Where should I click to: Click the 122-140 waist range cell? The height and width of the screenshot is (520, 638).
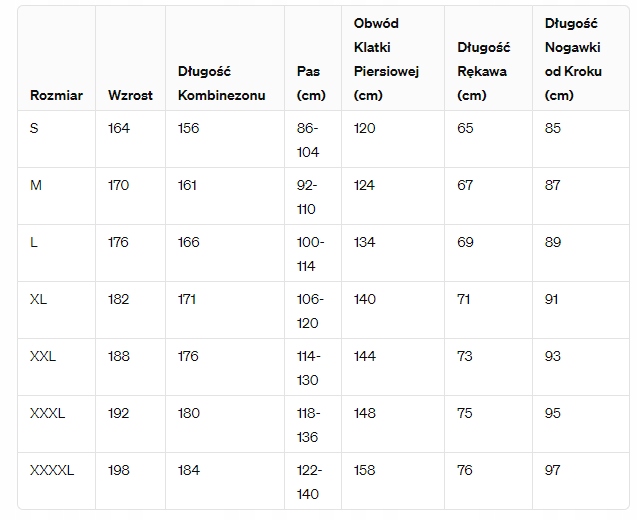pos(308,482)
